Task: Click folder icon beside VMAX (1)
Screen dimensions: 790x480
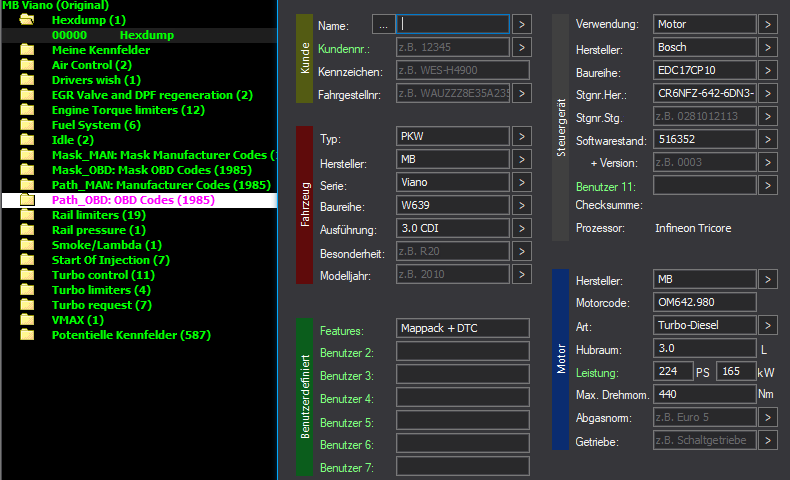Action: [x=27, y=320]
